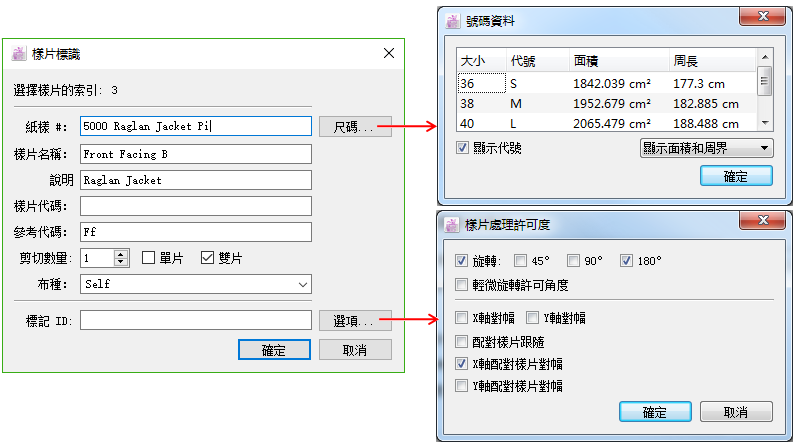This screenshot has height=448, width=797.
Task: Increase 剪切數量 with up arrow
Action: (121, 254)
